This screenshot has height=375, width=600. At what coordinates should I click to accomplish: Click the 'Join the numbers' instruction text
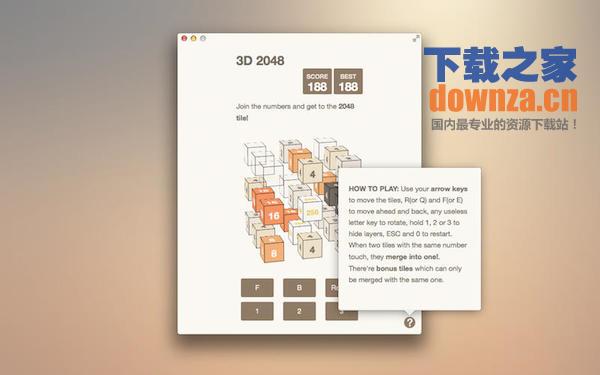point(295,112)
